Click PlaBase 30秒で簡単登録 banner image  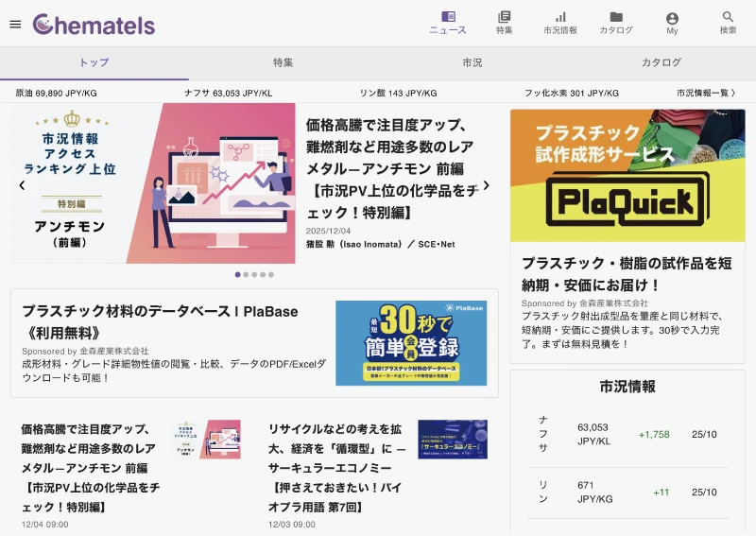point(411,343)
